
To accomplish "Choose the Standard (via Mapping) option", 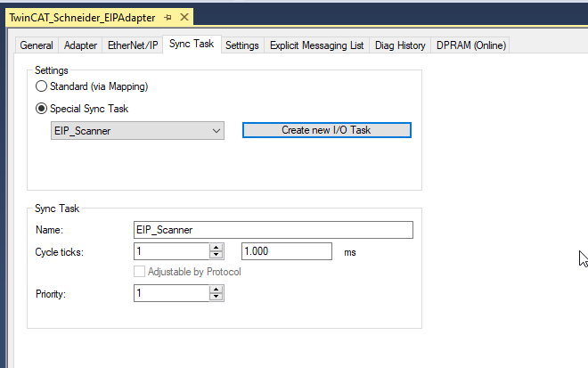I will coord(41,86).
